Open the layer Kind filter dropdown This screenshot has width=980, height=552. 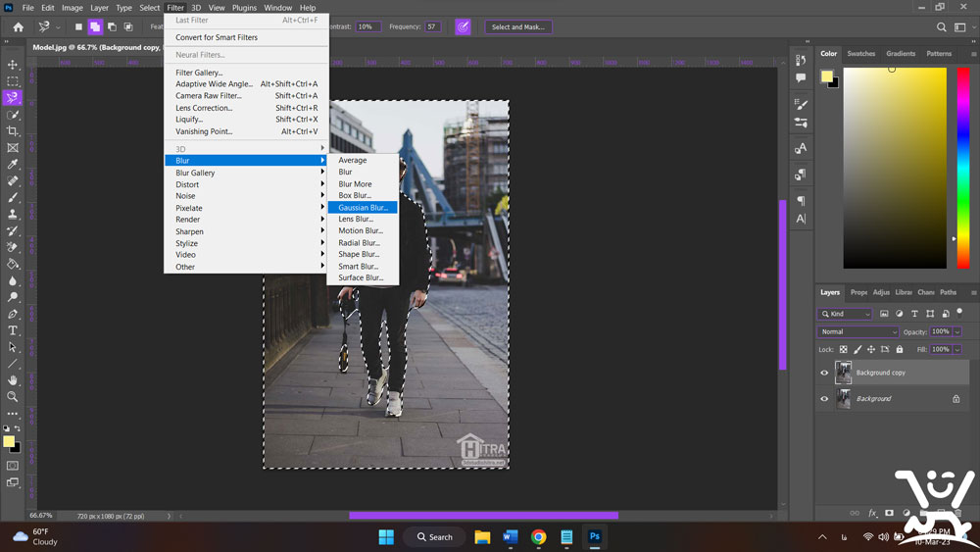click(x=845, y=314)
